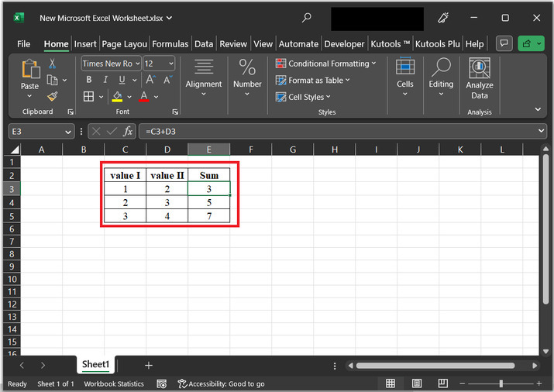The height and width of the screenshot is (392, 554).
Task: Switch to the Review tab
Action: click(233, 44)
